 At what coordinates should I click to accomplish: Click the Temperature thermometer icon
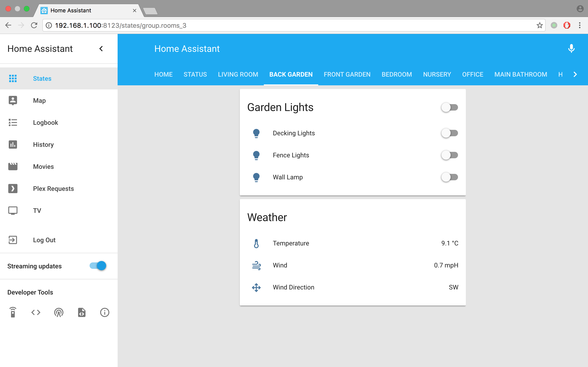click(x=256, y=243)
